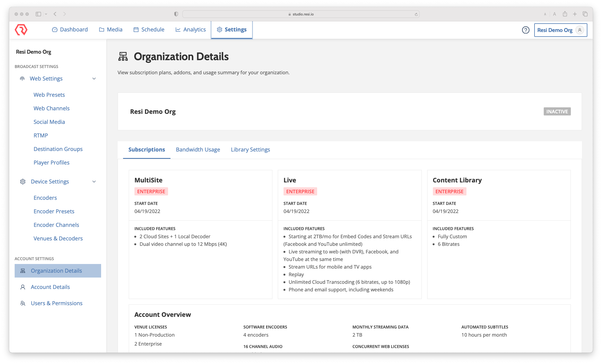Go to Users & Permissions
This screenshot has width=602, height=364.
coord(57,303)
